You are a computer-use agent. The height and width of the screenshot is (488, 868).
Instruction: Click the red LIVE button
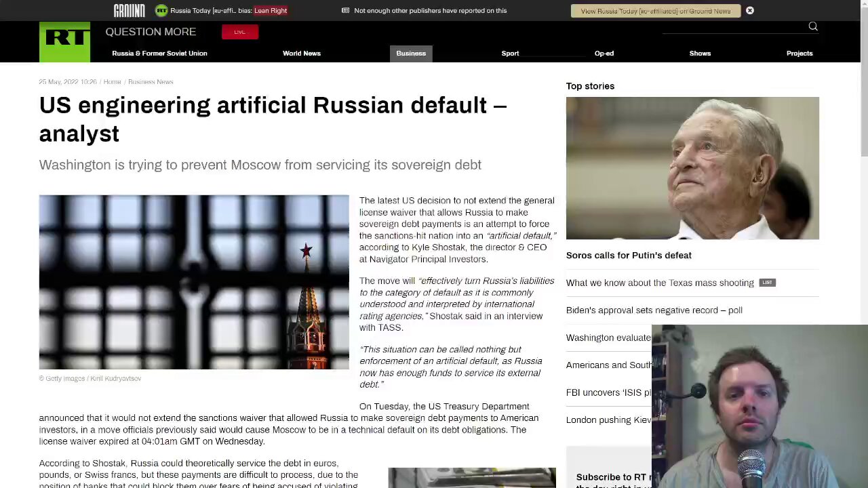click(239, 32)
